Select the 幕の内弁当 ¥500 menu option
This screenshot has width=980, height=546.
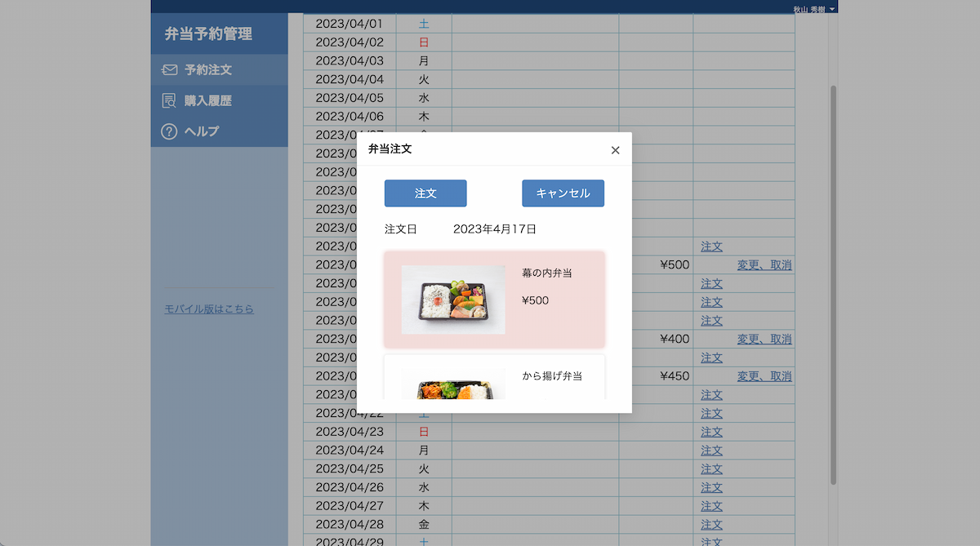point(494,300)
